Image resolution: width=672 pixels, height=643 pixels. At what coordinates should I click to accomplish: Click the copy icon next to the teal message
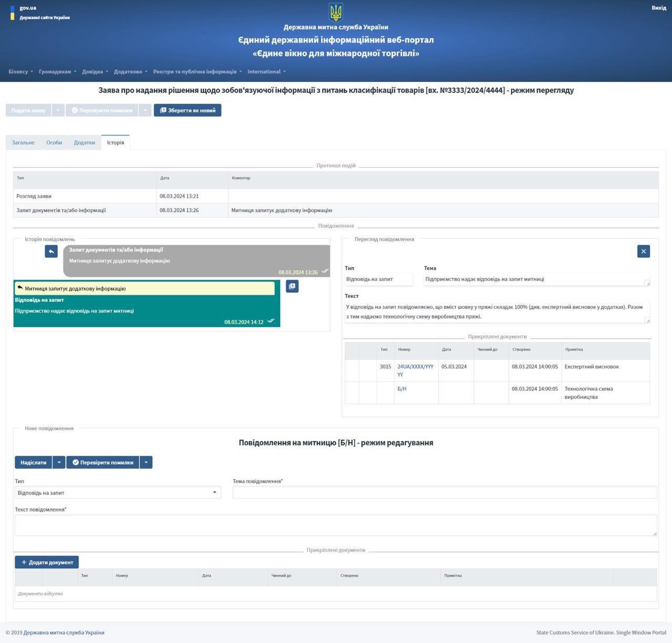click(x=292, y=286)
